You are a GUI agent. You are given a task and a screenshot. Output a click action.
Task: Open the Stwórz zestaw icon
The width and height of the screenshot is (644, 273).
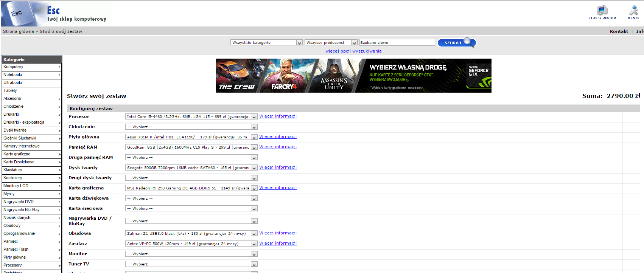pyautogui.click(x=602, y=12)
